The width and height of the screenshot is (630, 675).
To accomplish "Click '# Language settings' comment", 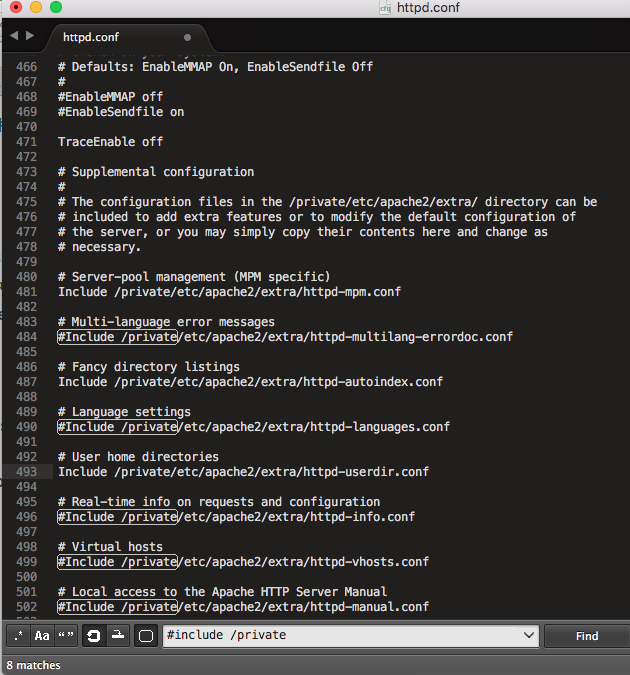I will click(124, 412).
